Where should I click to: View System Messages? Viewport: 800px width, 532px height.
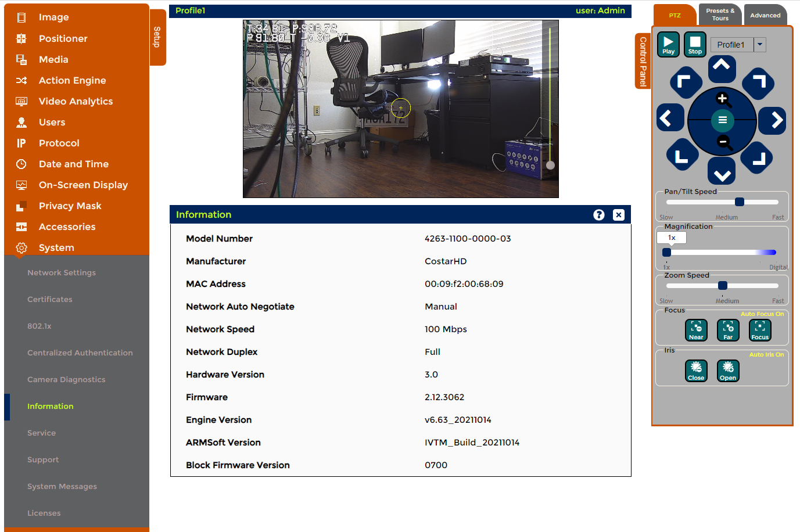62,486
